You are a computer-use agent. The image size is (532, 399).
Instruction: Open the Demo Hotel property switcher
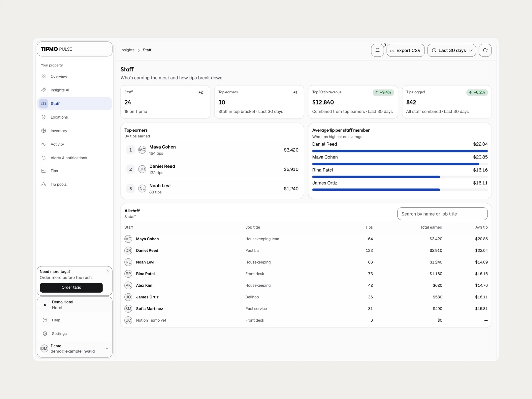[75, 305]
